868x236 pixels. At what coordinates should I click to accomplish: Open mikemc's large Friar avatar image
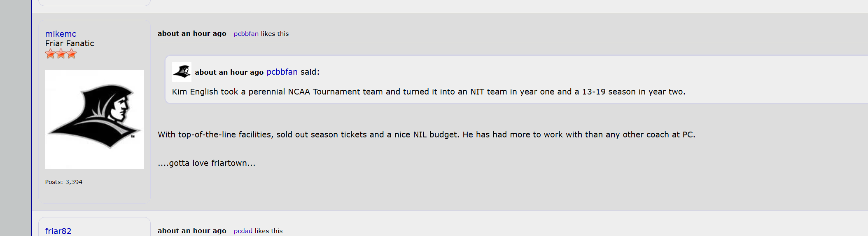pyautogui.click(x=94, y=119)
